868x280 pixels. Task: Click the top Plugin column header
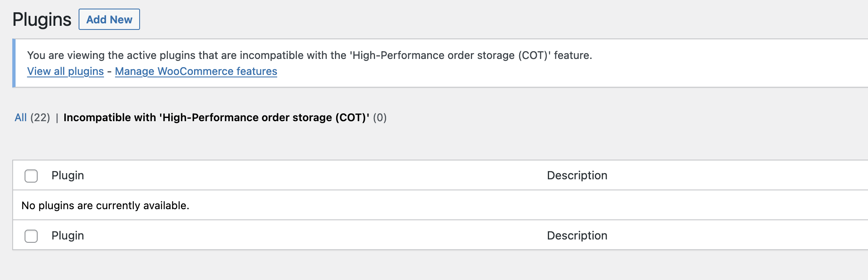tap(68, 175)
